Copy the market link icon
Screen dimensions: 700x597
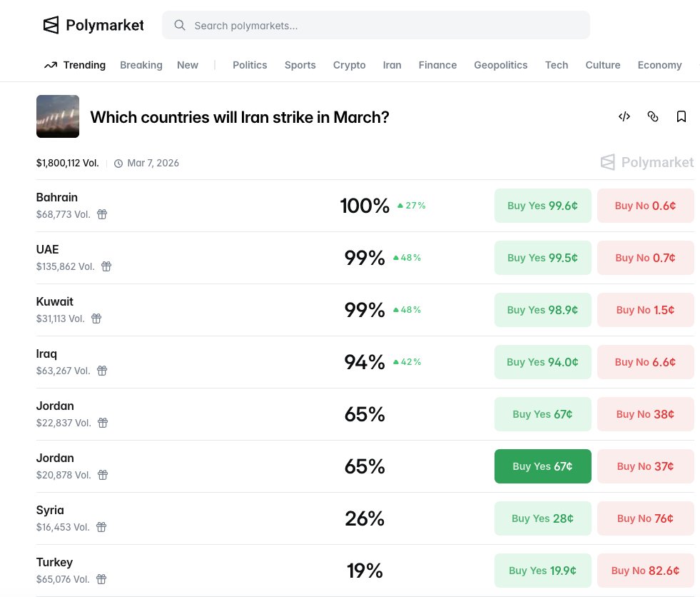(652, 116)
